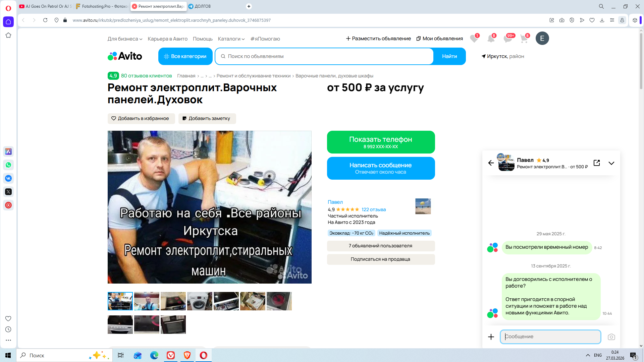Open the favorites heart icon in Avito header

tap(474, 39)
